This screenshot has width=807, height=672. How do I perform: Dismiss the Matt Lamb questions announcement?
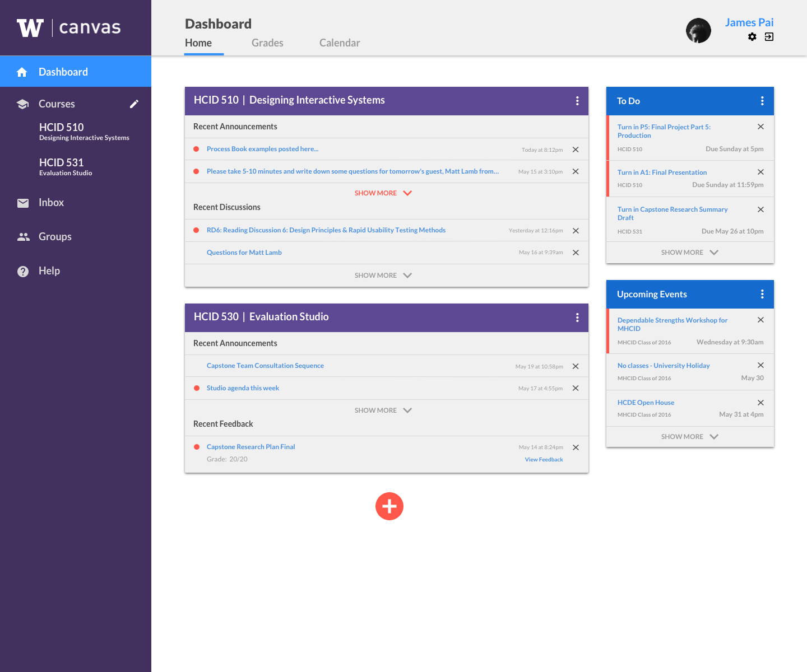576,171
